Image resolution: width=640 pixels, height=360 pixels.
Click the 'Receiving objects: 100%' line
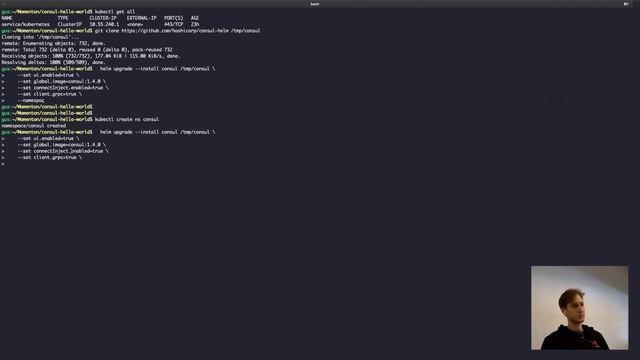91,56
